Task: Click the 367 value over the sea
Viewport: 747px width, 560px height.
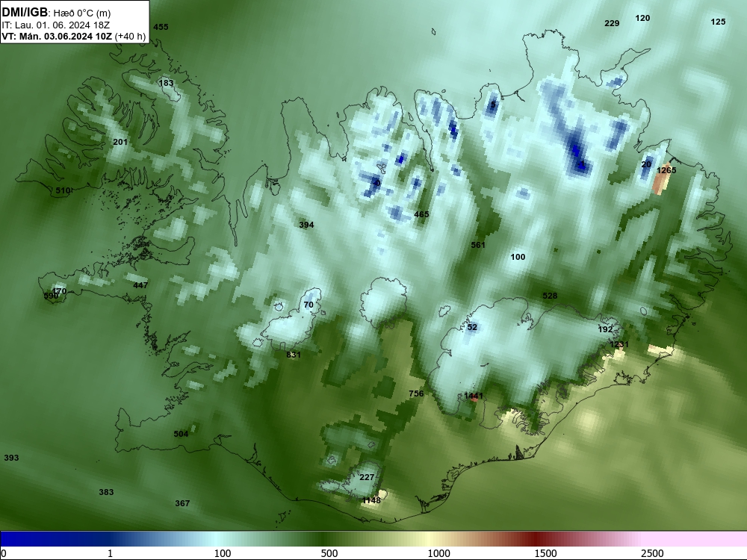Action: tap(182, 503)
